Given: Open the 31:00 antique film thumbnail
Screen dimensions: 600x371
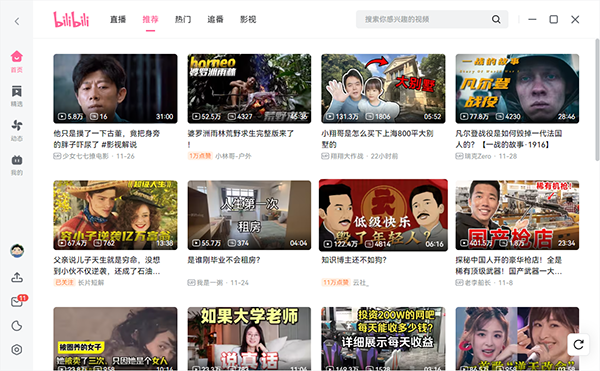Looking at the screenshot, I should 115,89.
